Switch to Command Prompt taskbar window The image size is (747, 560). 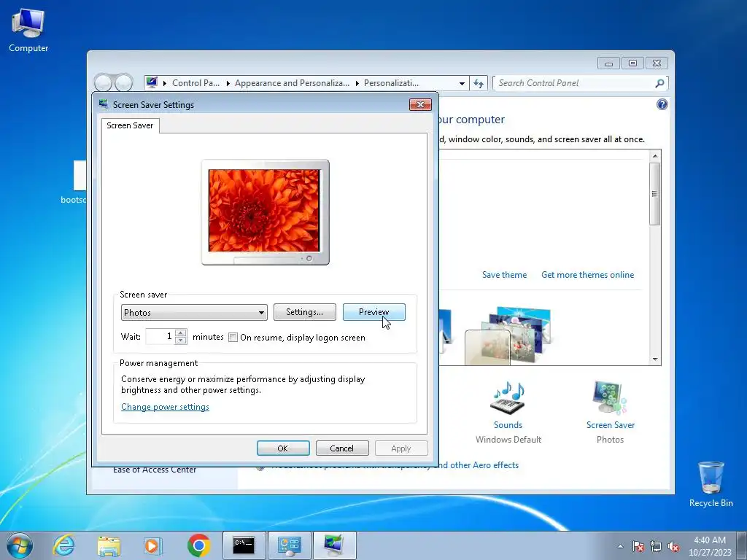pos(244,545)
